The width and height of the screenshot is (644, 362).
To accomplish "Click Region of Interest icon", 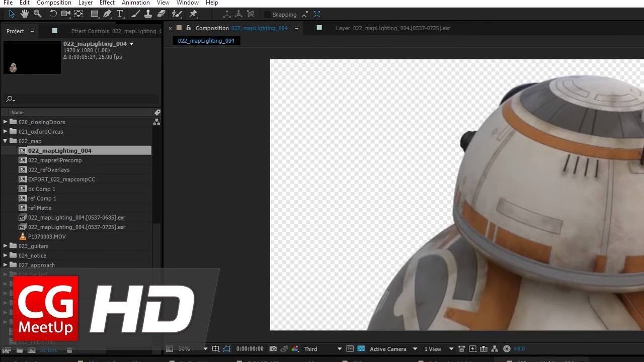I will (350, 349).
